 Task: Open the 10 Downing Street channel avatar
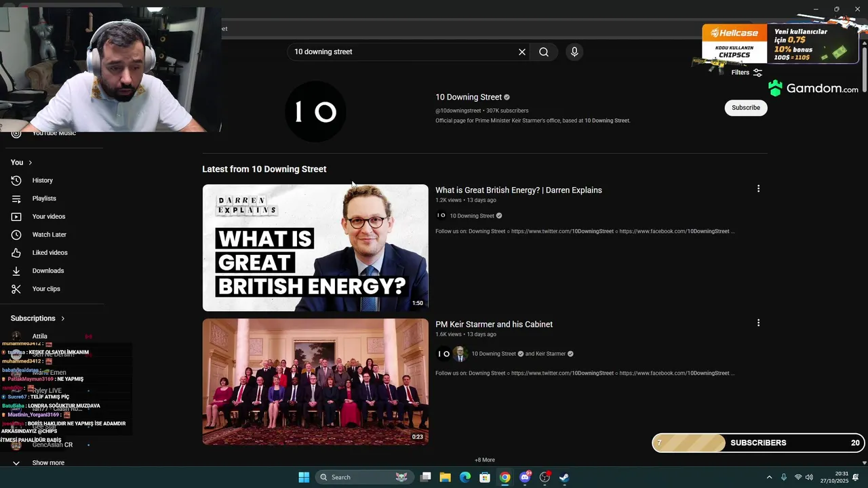(315, 111)
